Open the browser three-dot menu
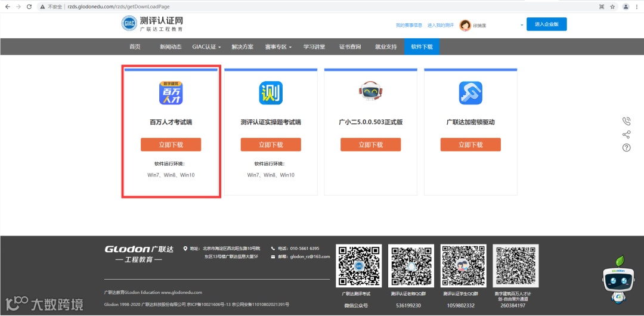Screen dimensions: 644x316 [637, 7]
